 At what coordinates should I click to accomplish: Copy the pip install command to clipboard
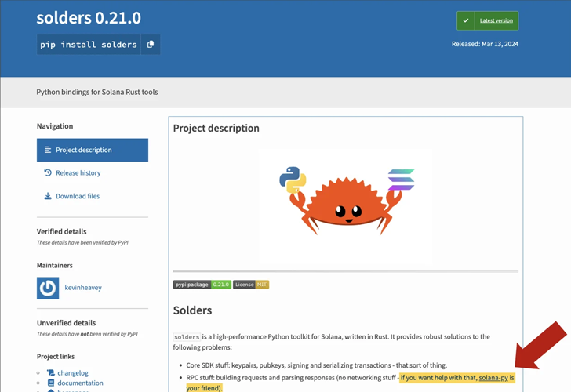(x=151, y=45)
